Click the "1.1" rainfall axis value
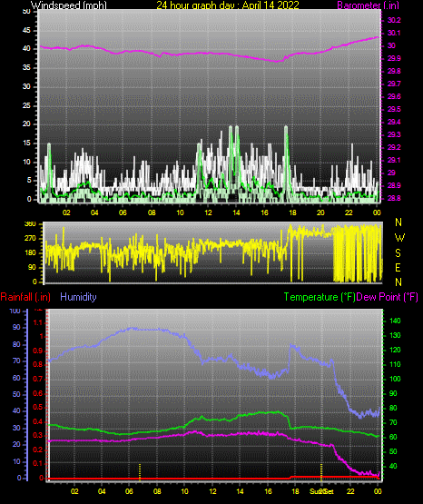The height and width of the screenshot is (504, 423). 38,322
